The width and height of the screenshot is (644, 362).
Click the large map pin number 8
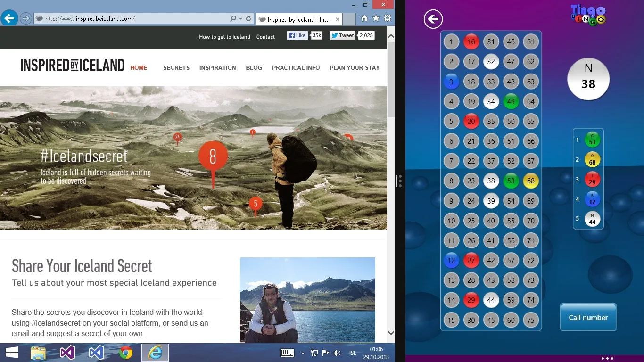click(213, 156)
